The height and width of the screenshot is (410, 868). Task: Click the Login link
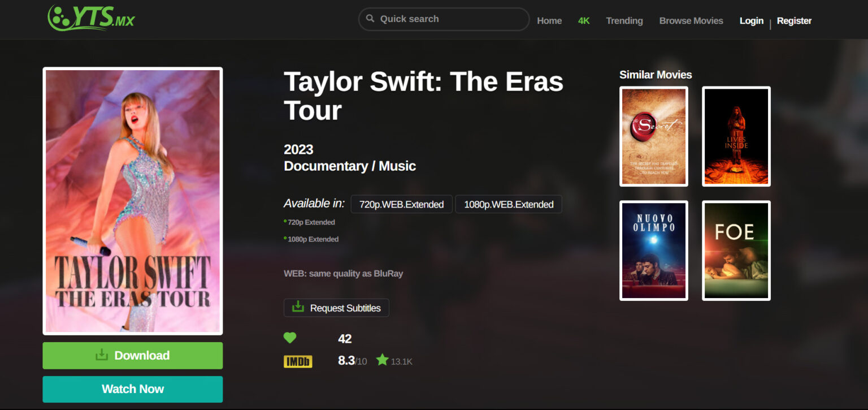[752, 21]
